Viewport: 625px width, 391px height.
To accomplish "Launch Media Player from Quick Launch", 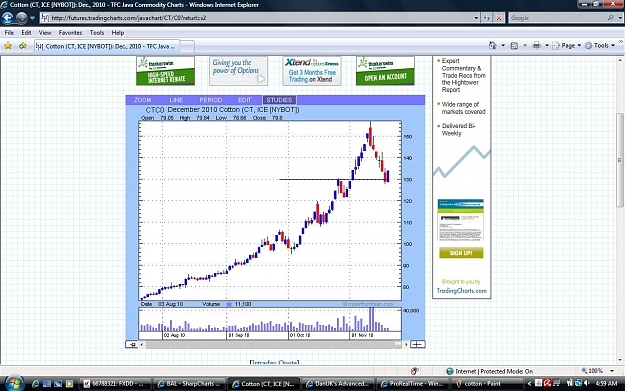I will pyautogui.click(x=69, y=384).
